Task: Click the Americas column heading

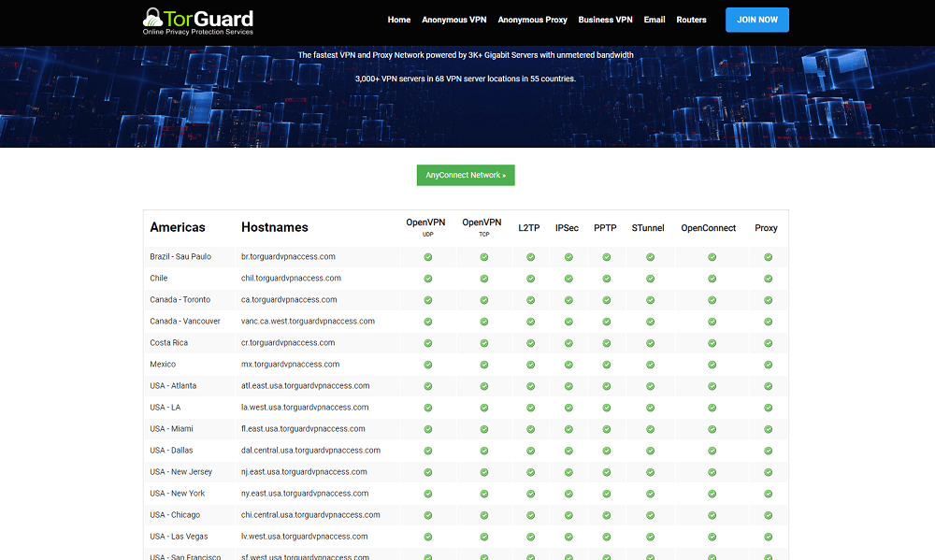Action: point(178,227)
